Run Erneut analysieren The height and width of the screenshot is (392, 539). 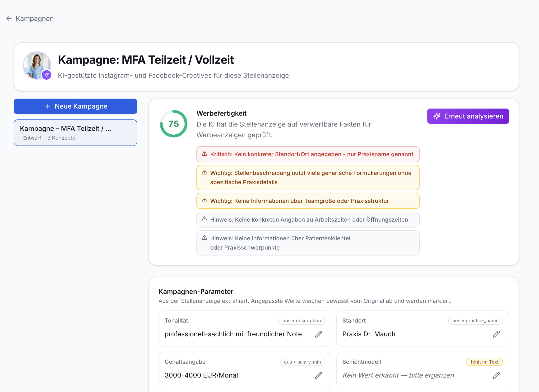click(x=468, y=116)
